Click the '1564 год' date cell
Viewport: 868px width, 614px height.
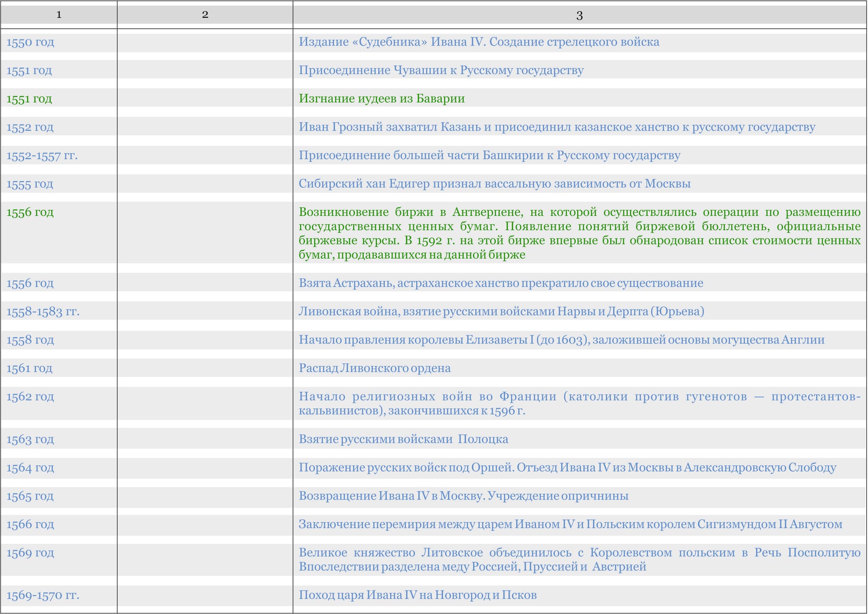click(x=30, y=468)
